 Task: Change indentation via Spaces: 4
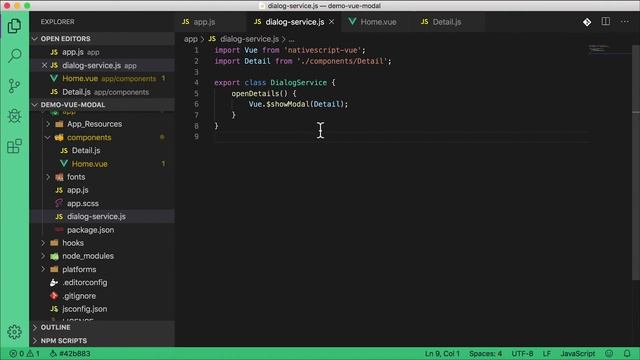click(x=485, y=353)
